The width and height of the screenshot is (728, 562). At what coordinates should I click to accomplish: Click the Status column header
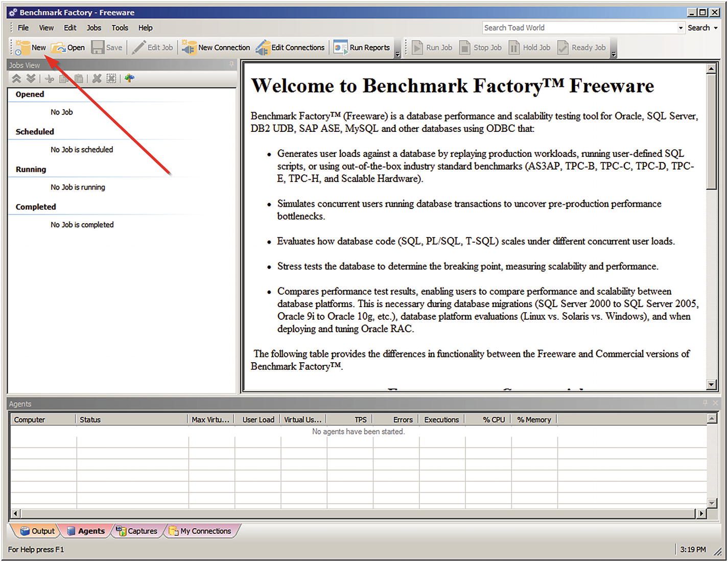click(x=132, y=419)
